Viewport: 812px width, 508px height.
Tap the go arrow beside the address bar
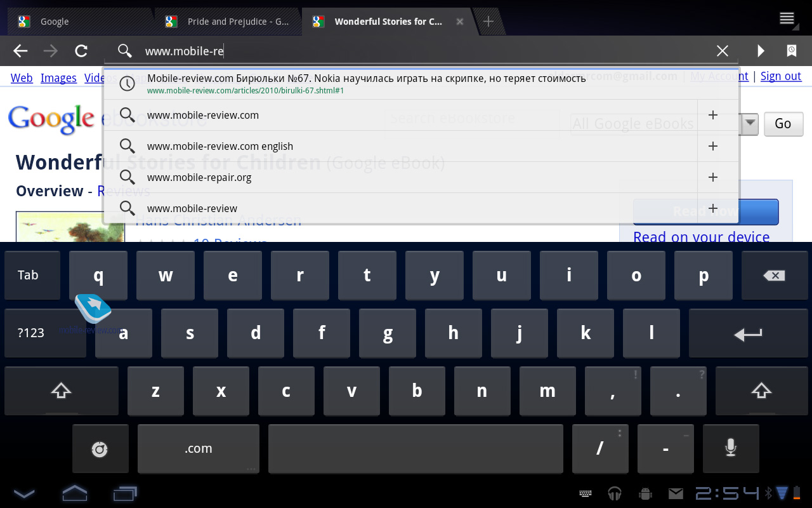click(761, 51)
